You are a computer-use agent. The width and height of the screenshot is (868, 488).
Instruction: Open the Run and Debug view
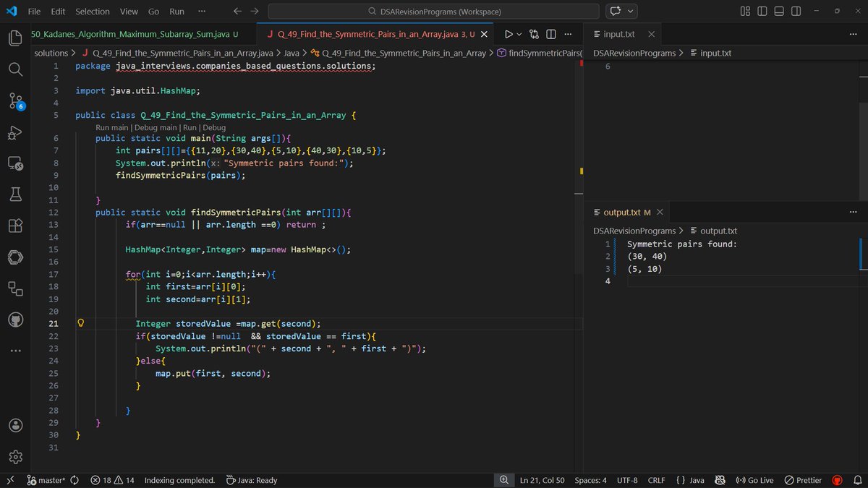click(16, 132)
